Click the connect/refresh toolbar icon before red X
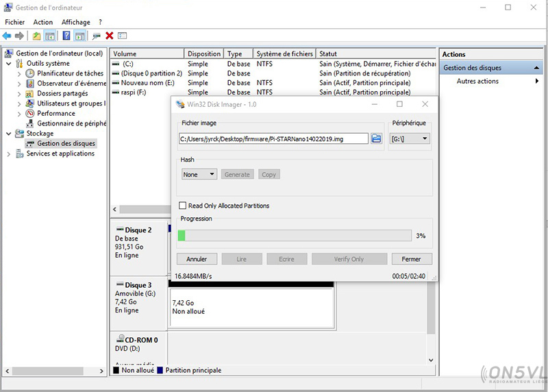This screenshot has width=548, height=392. point(96,36)
